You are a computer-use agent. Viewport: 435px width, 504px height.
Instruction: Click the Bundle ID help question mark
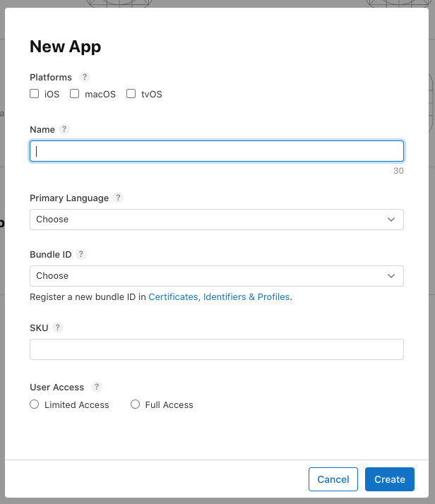point(81,254)
